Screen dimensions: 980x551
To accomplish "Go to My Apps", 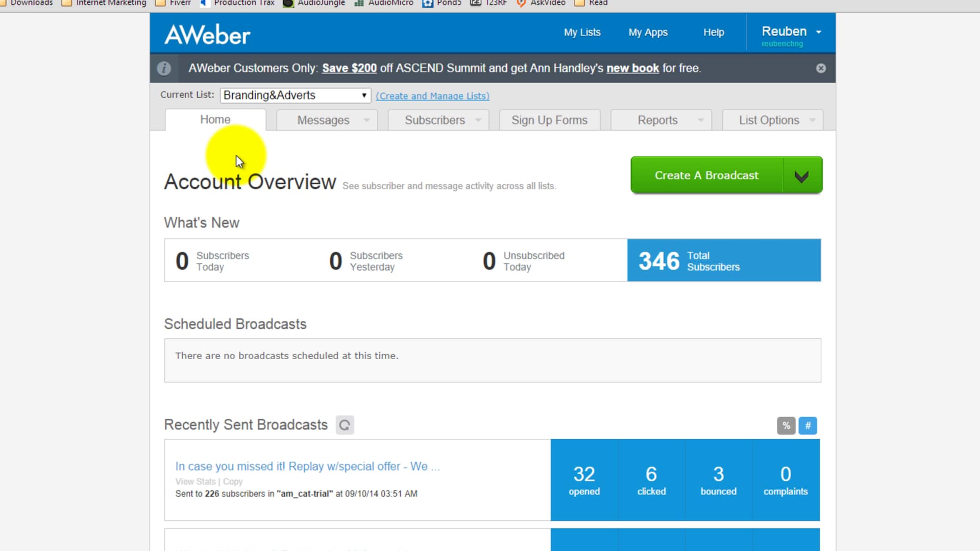I will [x=648, y=32].
